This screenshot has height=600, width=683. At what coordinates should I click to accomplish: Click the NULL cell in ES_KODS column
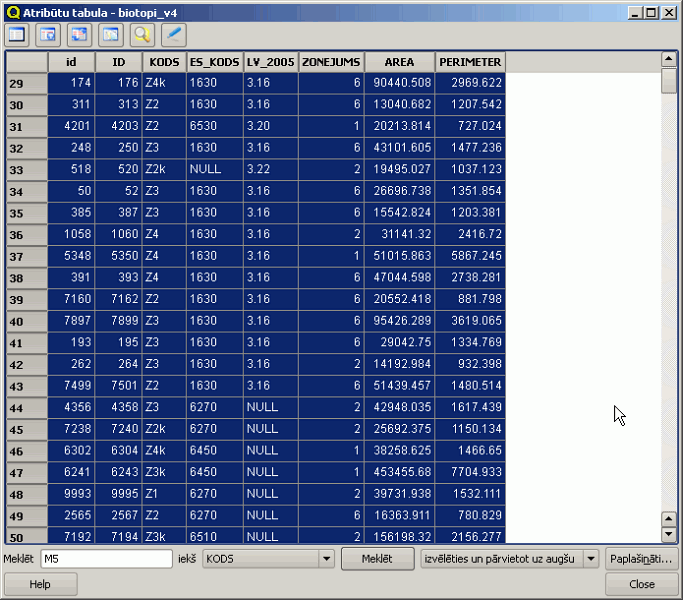pyautogui.click(x=214, y=169)
